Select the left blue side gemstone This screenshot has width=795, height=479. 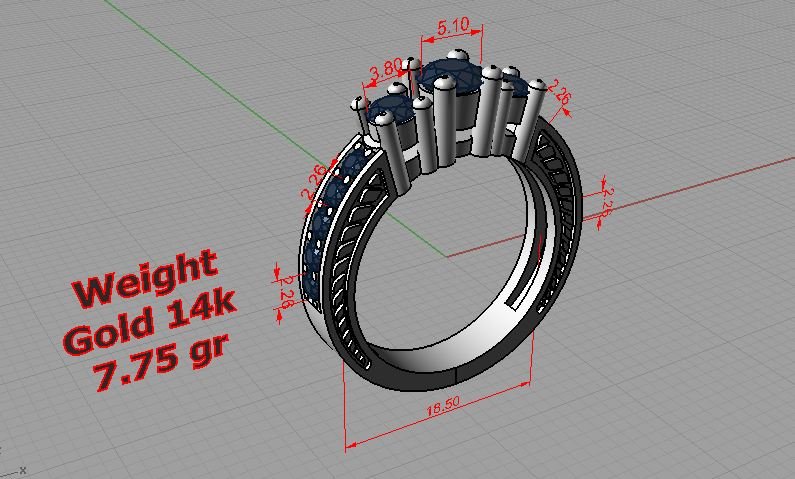392,121
